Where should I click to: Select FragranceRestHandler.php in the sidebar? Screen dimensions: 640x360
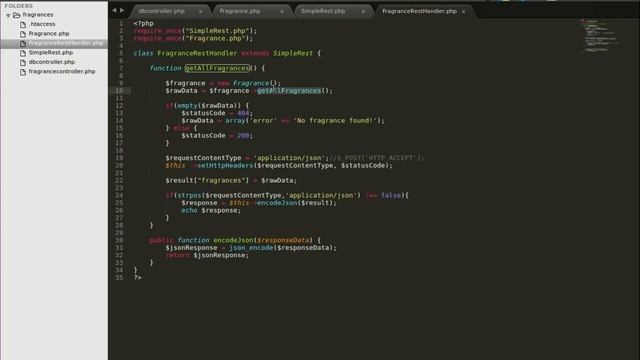(66, 43)
